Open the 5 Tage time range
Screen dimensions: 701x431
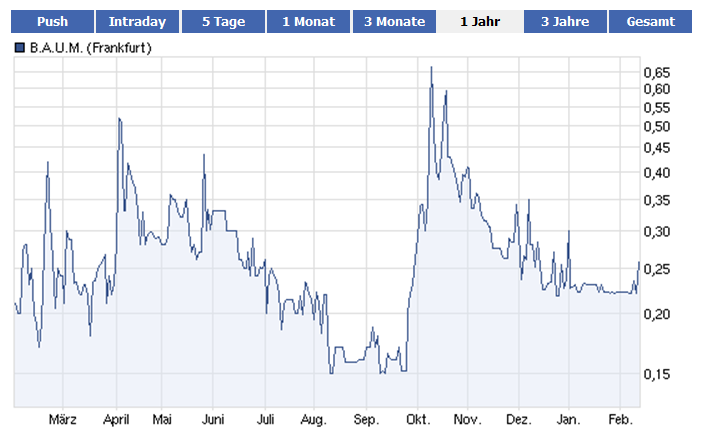(x=224, y=21)
